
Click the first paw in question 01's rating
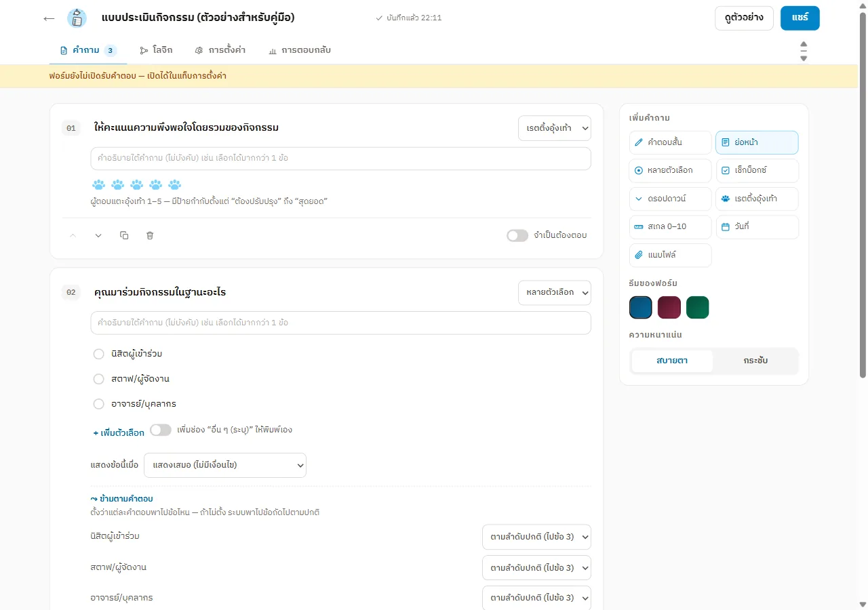(98, 184)
